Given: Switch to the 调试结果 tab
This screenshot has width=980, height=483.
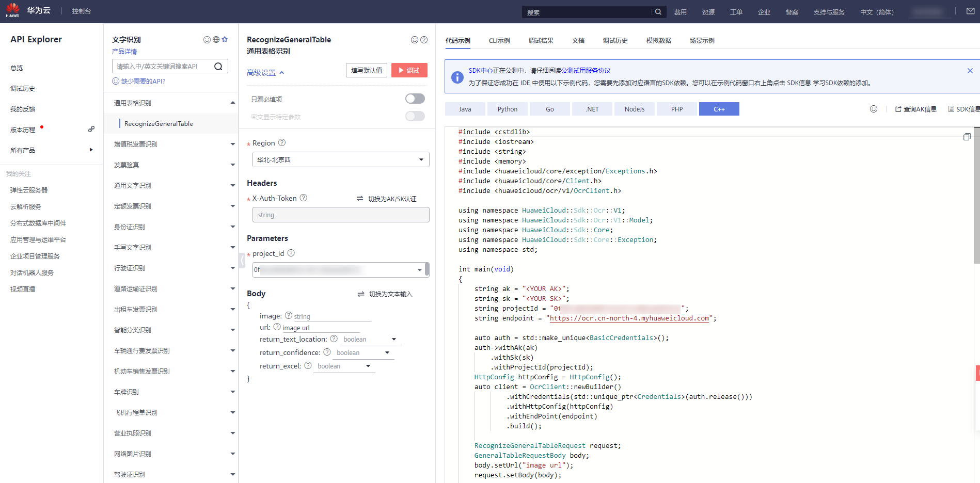Looking at the screenshot, I should click(x=541, y=40).
